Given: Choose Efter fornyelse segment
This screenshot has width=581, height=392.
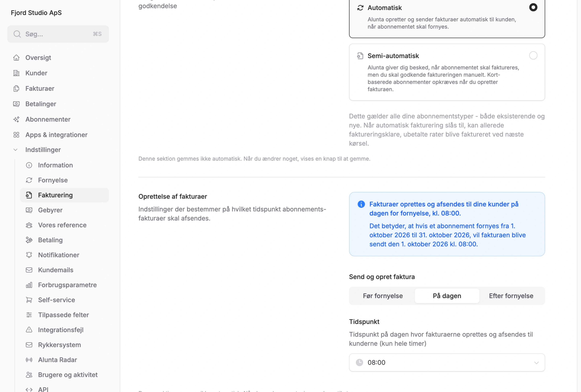Looking at the screenshot, I should 511,296.
